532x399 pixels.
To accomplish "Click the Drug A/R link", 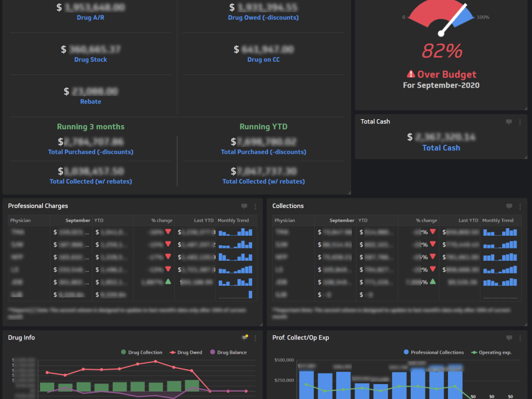I will (90, 17).
